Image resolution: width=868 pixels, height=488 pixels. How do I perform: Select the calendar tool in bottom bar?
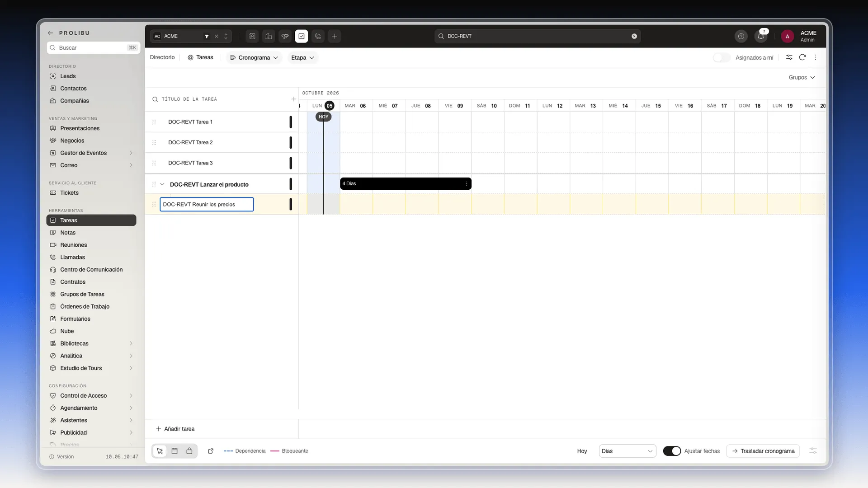click(175, 451)
